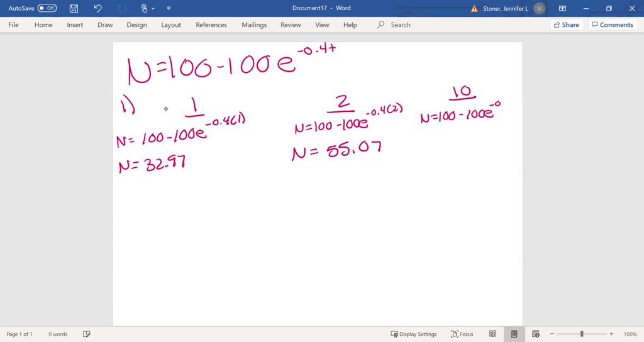Open Customize Quick Access Toolbar dropdown

click(169, 8)
